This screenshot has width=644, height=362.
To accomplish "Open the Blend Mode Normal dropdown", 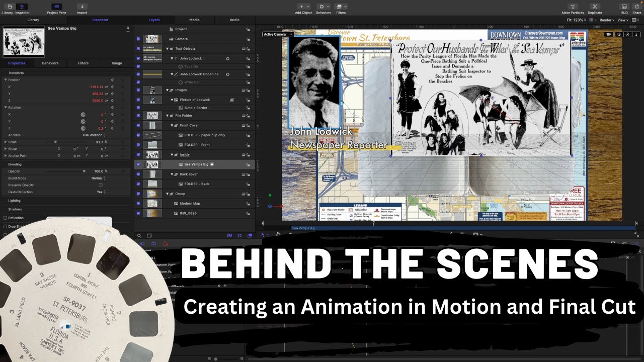I will [x=98, y=178].
